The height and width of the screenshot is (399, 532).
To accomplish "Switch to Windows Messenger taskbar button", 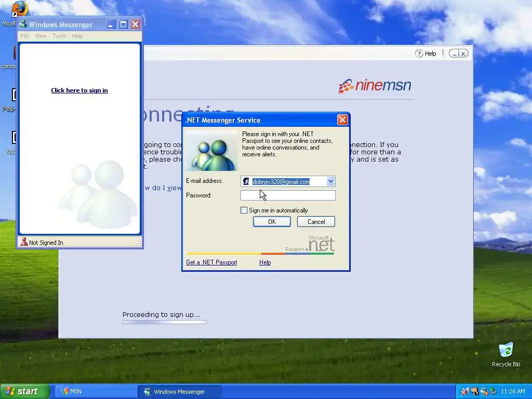I will (180, 392).
